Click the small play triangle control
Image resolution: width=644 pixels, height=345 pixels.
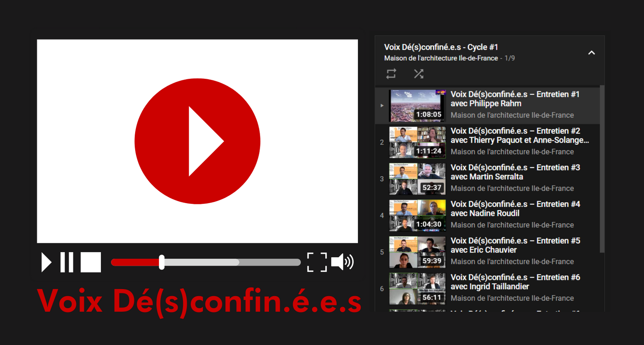pyautogui.click(x=46, y=262)
